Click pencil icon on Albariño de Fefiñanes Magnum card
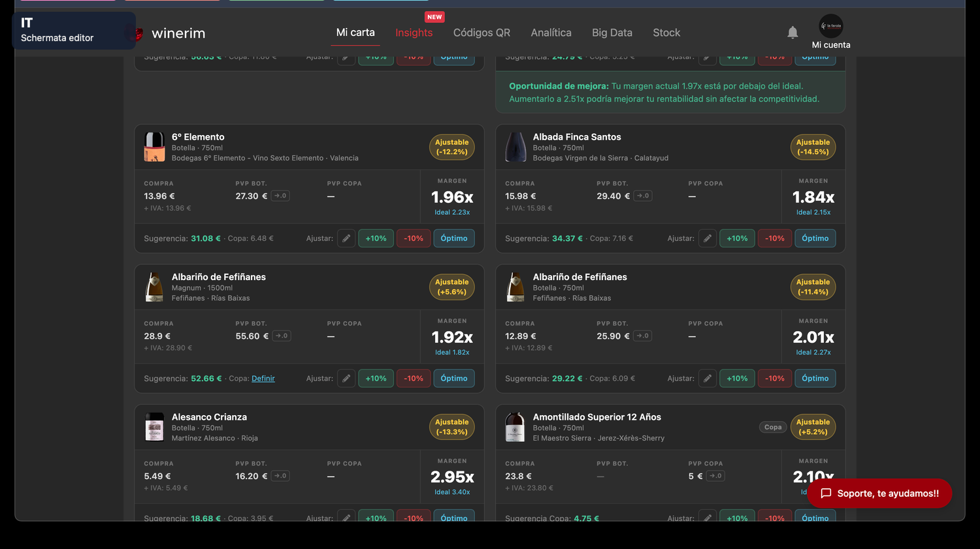 click(x=346, y=379)
